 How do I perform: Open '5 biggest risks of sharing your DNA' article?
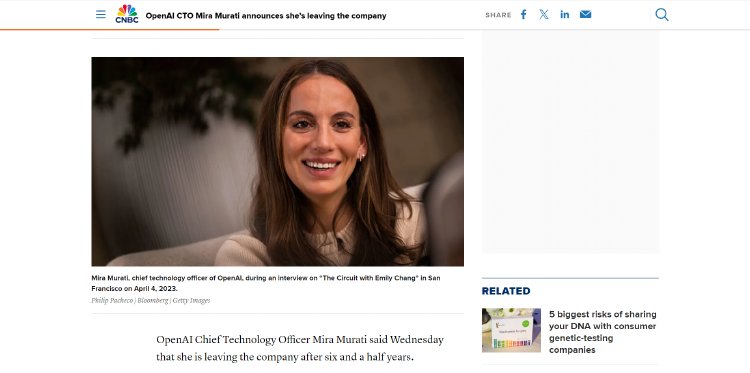click(x=603, y=332)
